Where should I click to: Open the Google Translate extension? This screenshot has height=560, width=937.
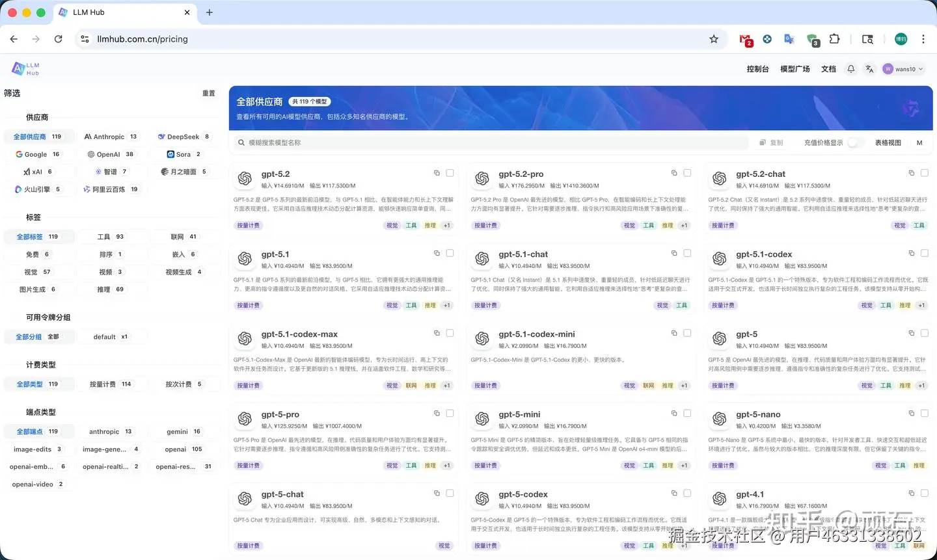(789, 39)
